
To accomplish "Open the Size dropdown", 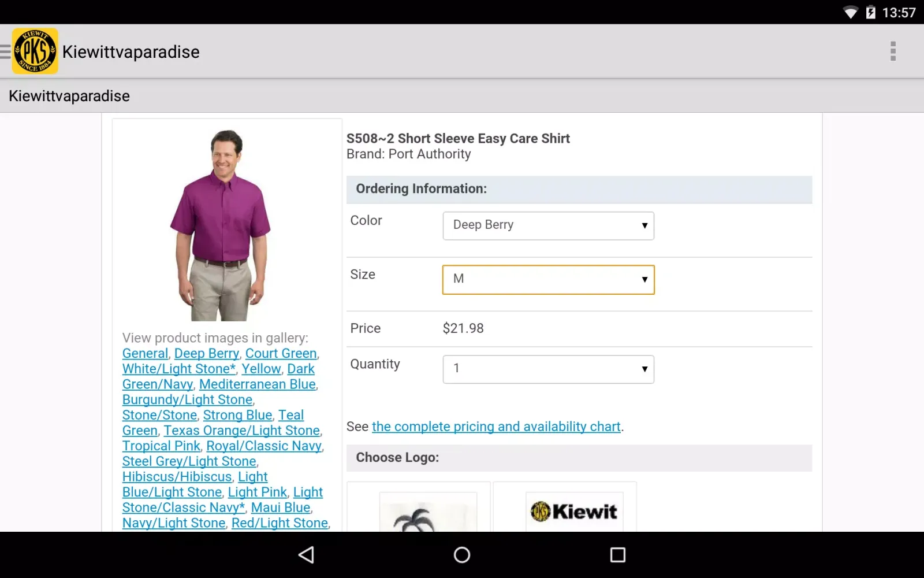I will click(x=547, y=279).
